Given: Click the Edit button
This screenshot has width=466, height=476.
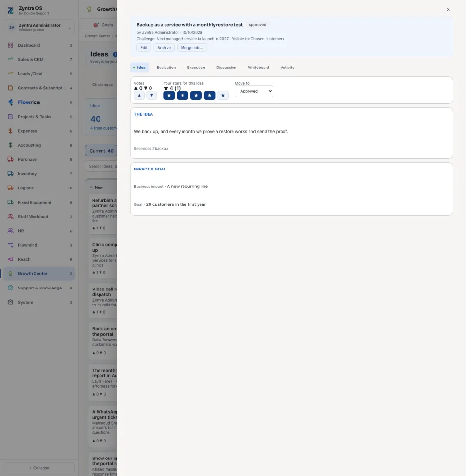Looking at the screenshot, I should click(144, 48).
